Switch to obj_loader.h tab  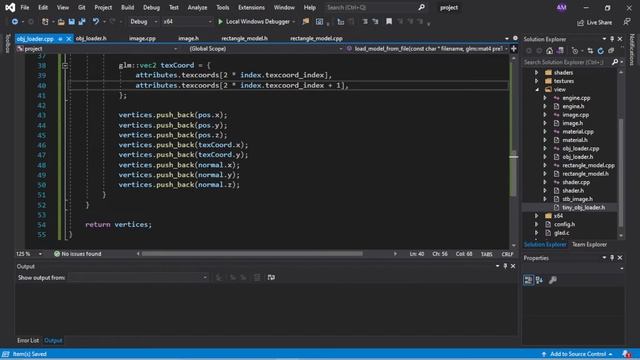(x=91, y=38)
